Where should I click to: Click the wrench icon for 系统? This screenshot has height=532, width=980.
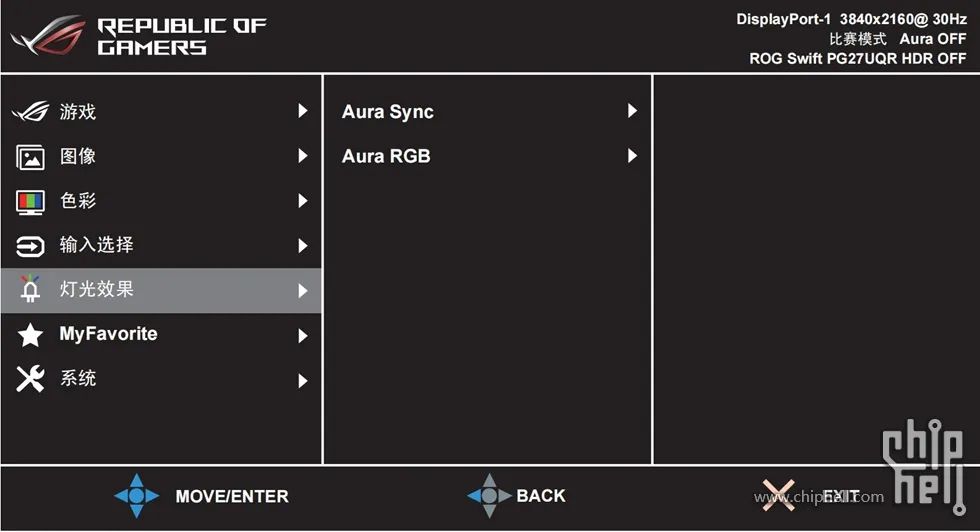click(x=30, y=379)
